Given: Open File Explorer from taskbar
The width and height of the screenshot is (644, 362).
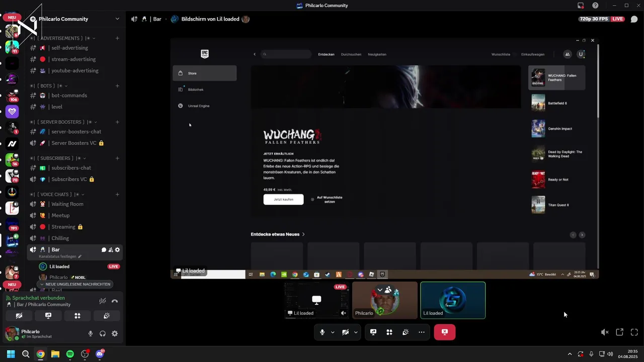Looking at the screenshot, I should click(x=55, y=354).
